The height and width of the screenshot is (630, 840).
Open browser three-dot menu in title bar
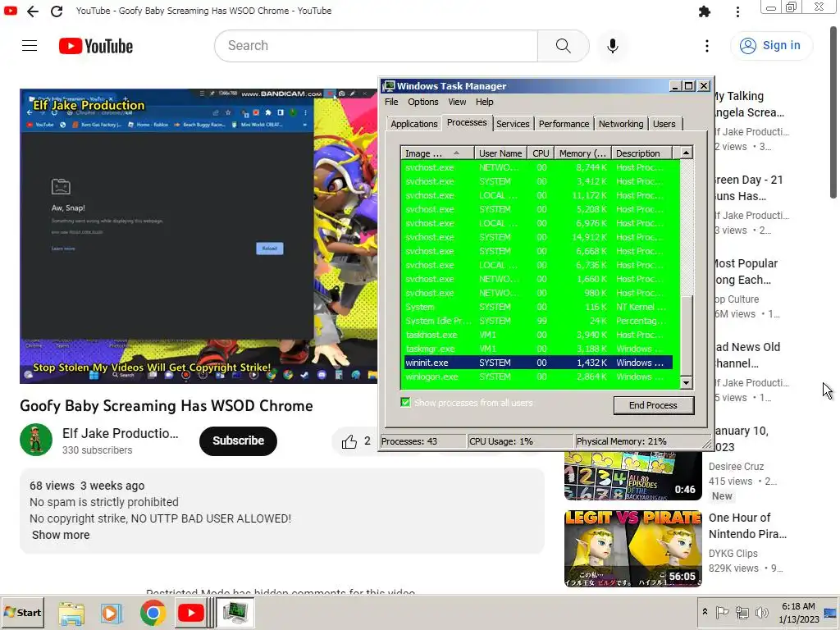point(737,11)
